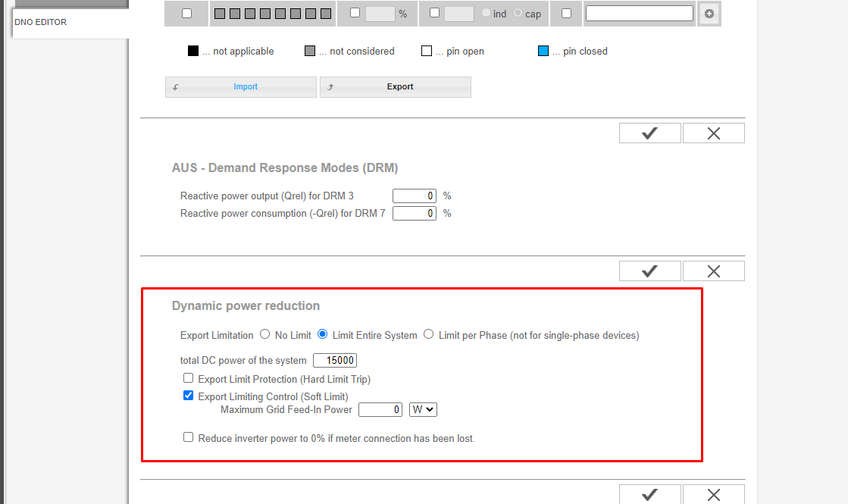Click the X cancel icon above the AUS Demand Response heading

(x=713, y=133)
